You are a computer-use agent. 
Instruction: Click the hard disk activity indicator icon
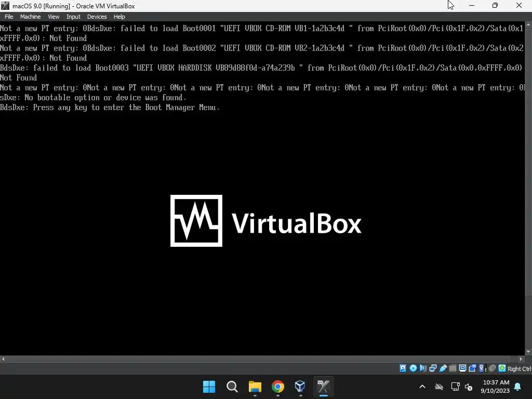click(x=403, y=368)
